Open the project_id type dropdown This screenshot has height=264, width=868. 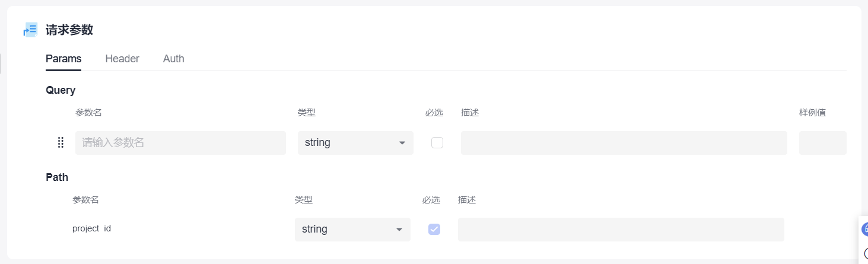click(352, 230)
